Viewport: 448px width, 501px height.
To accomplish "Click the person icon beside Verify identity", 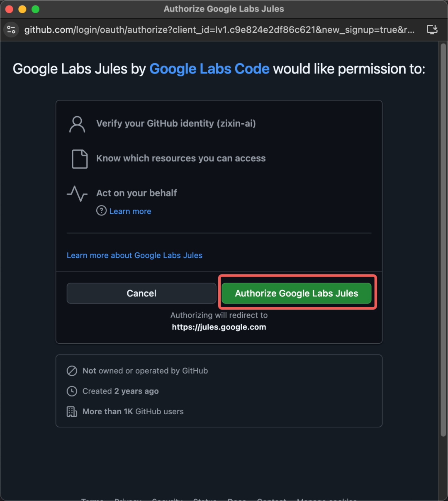I will (77, 124).
